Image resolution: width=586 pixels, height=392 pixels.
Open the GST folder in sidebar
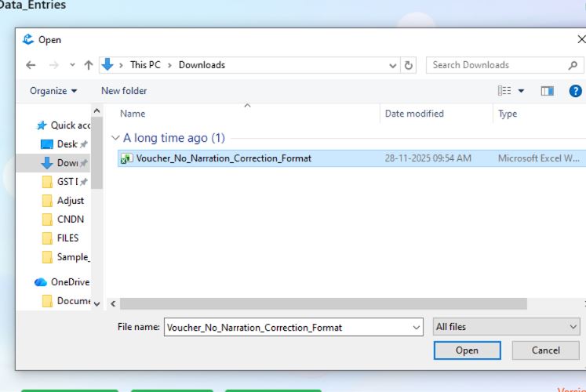click(x=67, y=182)
